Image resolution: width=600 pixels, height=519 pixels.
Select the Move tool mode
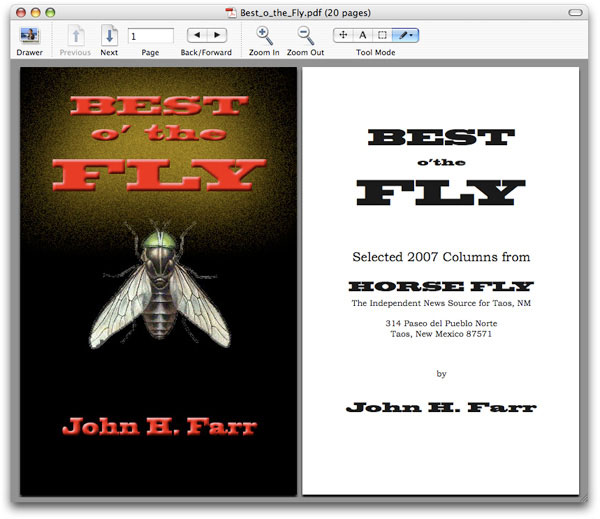[343, 35]
